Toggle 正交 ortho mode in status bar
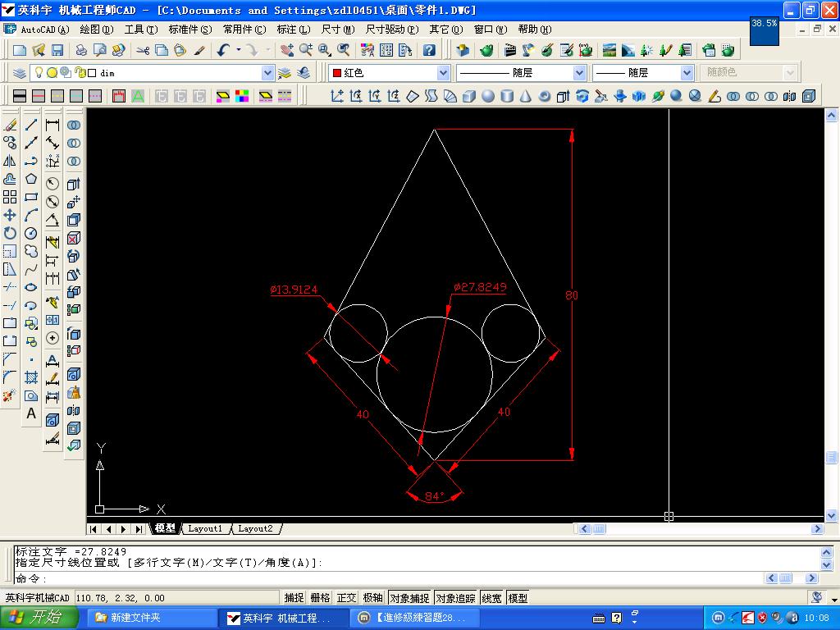This screenshot has width=840, height=630. [346, 598]
